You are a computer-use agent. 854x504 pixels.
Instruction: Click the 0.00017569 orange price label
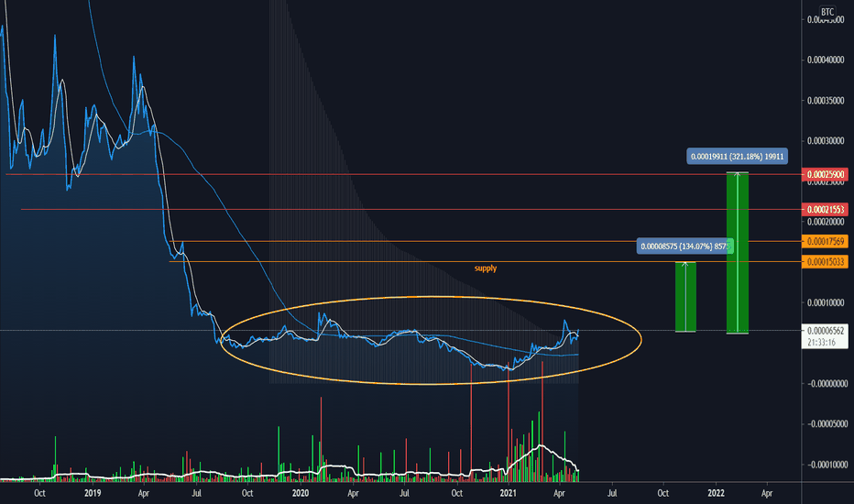click(x=825, y=241)
